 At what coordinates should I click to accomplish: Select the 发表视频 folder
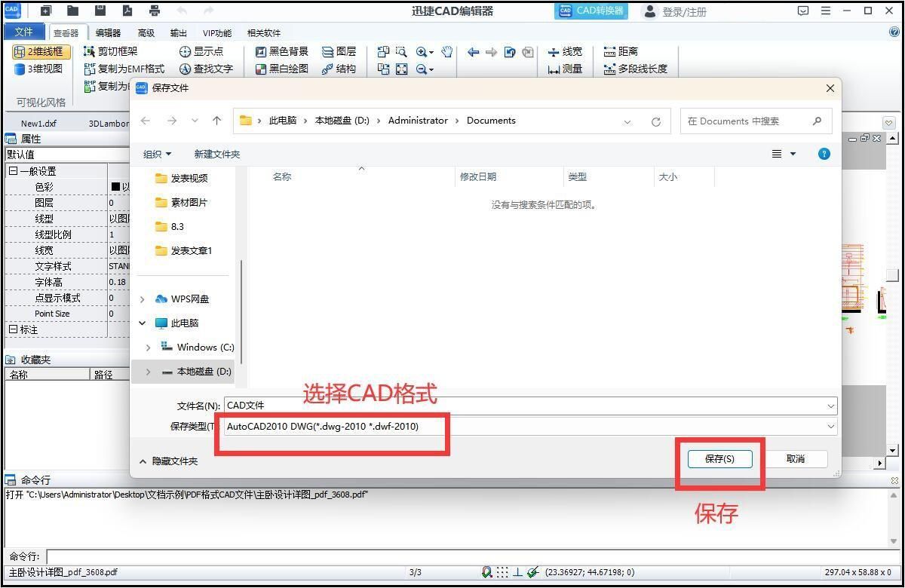click(181, 178)
